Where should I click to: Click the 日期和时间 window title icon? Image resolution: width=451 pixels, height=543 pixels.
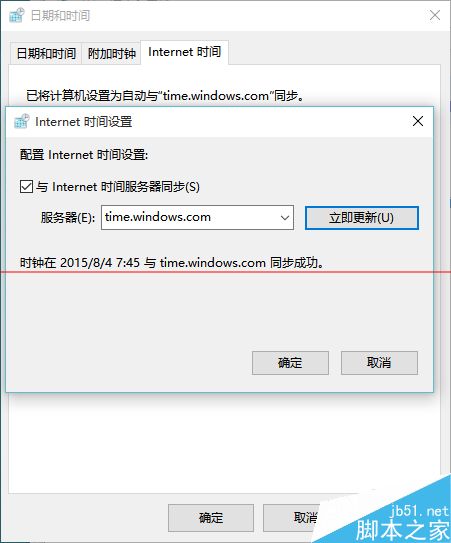17,15
